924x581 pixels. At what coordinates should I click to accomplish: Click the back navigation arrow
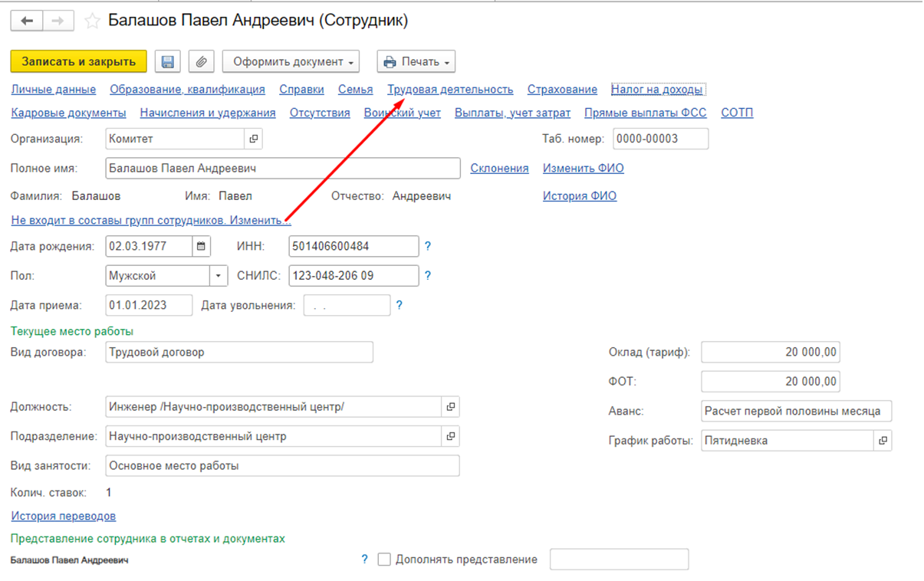coord(28,21)
